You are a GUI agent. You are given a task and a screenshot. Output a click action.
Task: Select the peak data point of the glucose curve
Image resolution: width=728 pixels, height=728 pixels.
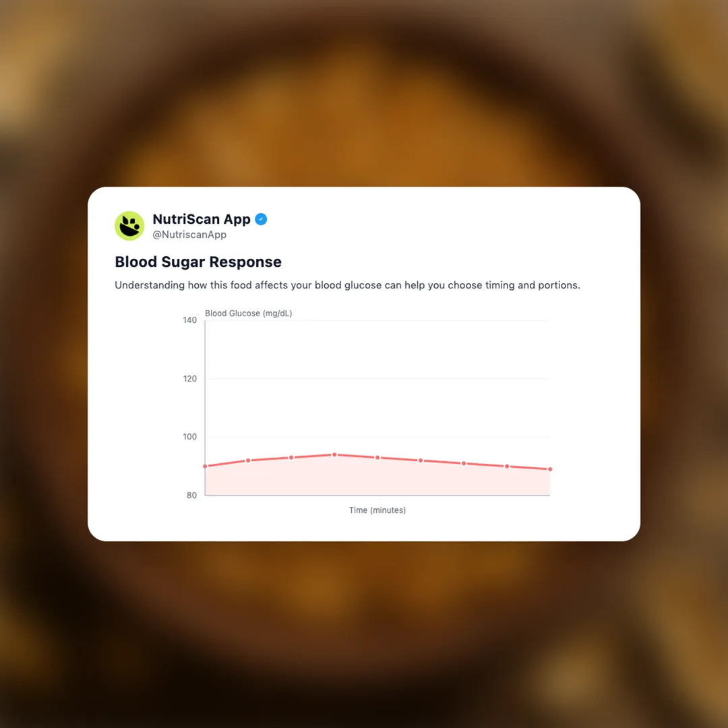click(x=334, y=454)
